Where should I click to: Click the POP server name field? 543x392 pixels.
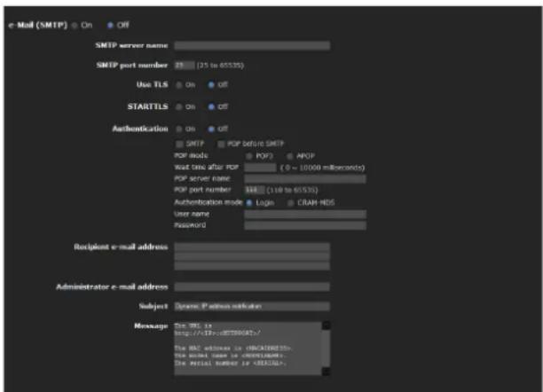(305, 179)
